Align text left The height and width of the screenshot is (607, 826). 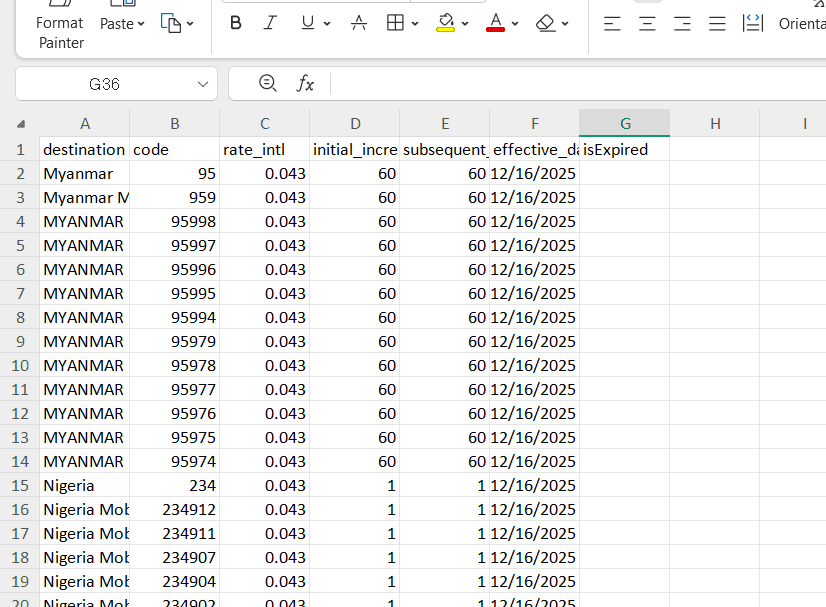point(612,24)
